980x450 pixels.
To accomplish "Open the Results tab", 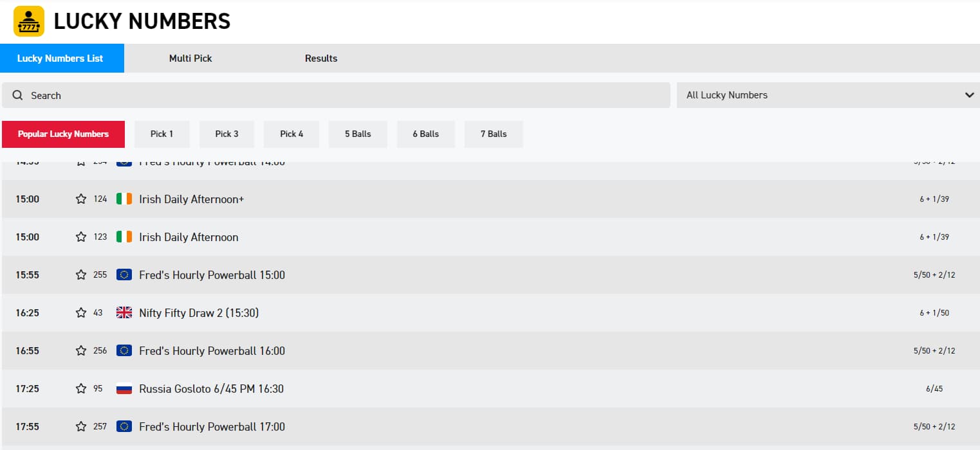I will click(321, 59).
